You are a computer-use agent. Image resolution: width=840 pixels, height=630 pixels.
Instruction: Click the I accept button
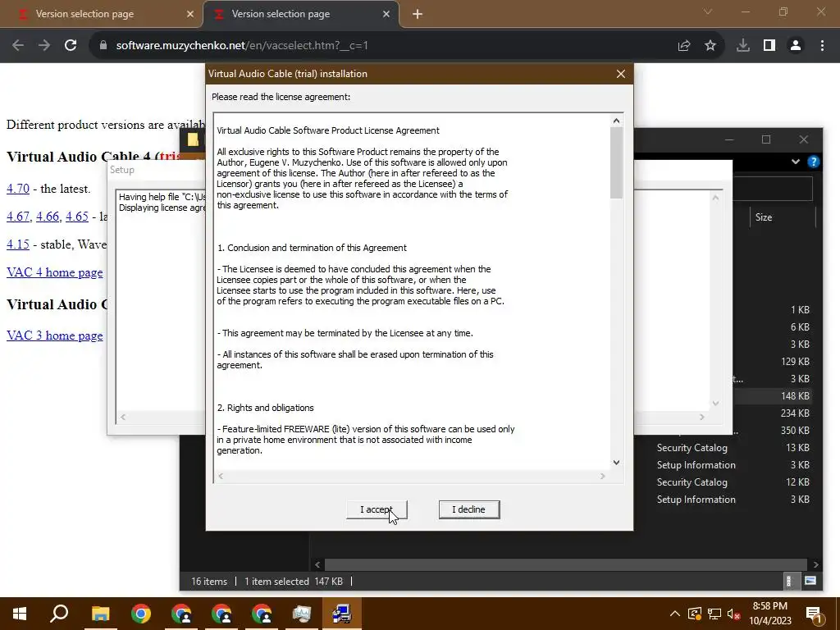(x=377, y=509)
